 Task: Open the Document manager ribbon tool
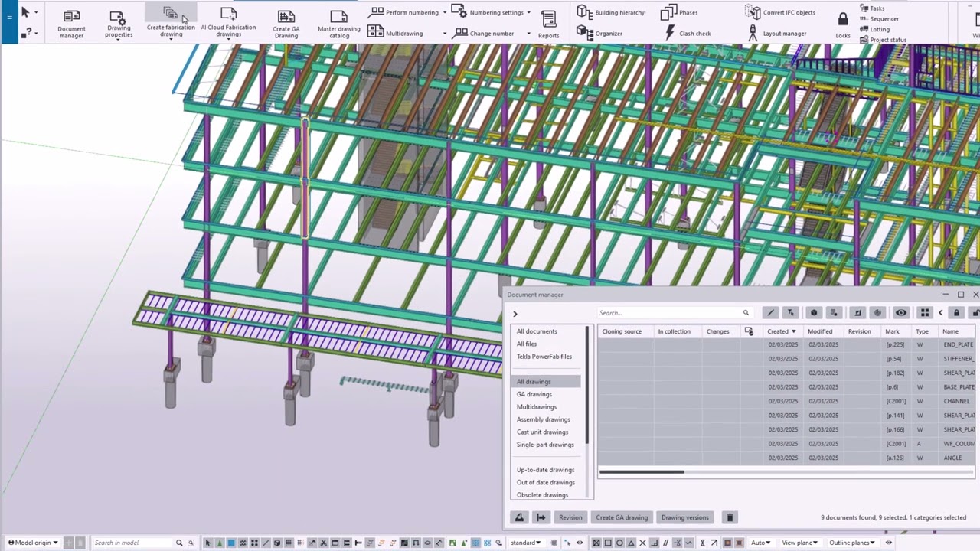[71, 23]
